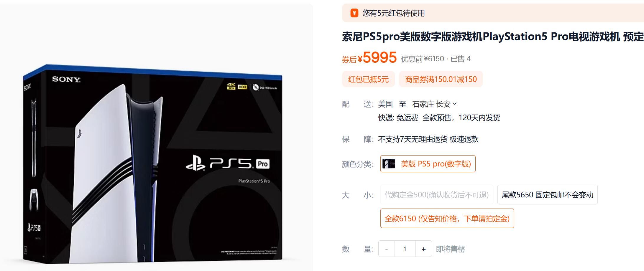The image size is (644, 271).
Task: Click the 商品券满150.01减150 coupon tag
Action: point(441,79)
